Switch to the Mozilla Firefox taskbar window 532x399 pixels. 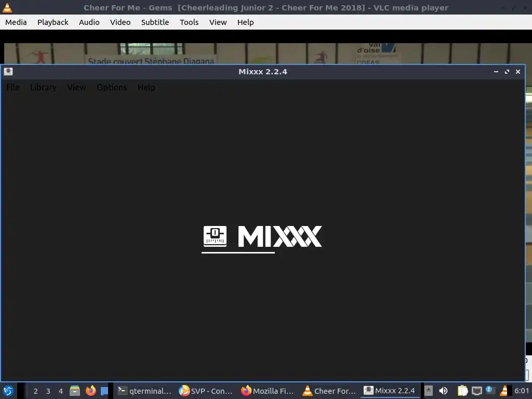point(268,391)
